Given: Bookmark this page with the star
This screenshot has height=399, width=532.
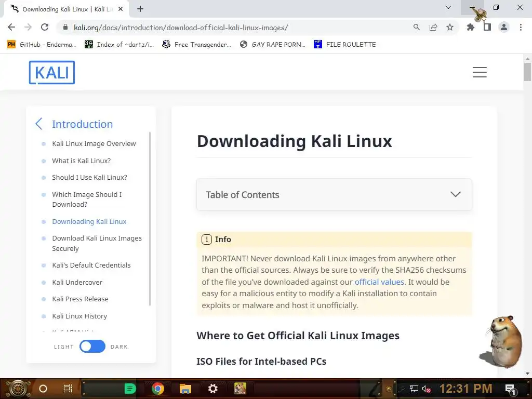Looking at the screenshot, I should tap(450, 28).
